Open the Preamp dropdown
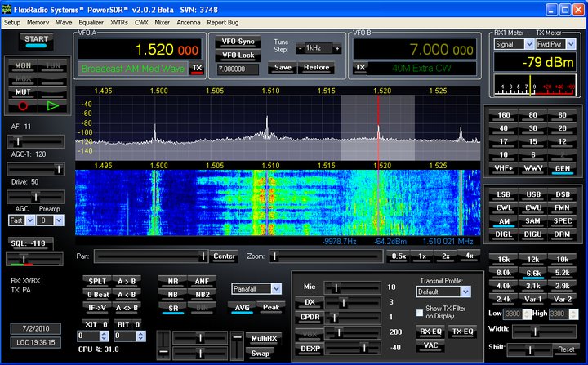This screenshot has height=365, width=588. point(59,220)
